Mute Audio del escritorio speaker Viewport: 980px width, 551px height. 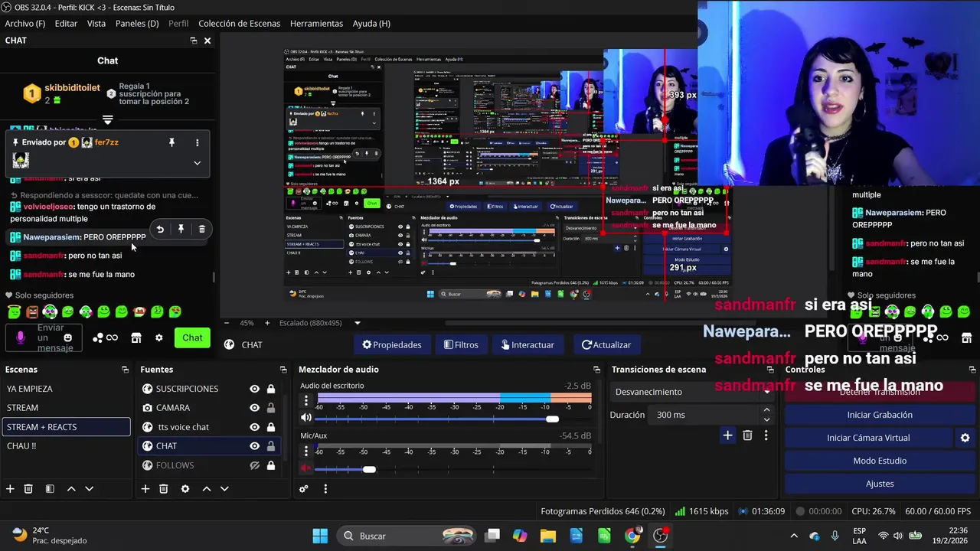[306, 418]
